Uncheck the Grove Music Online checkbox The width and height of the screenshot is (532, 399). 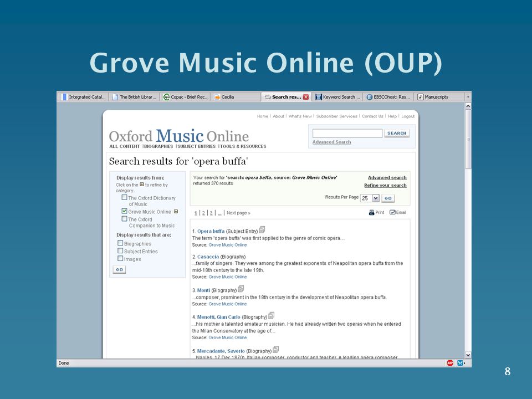125,211
